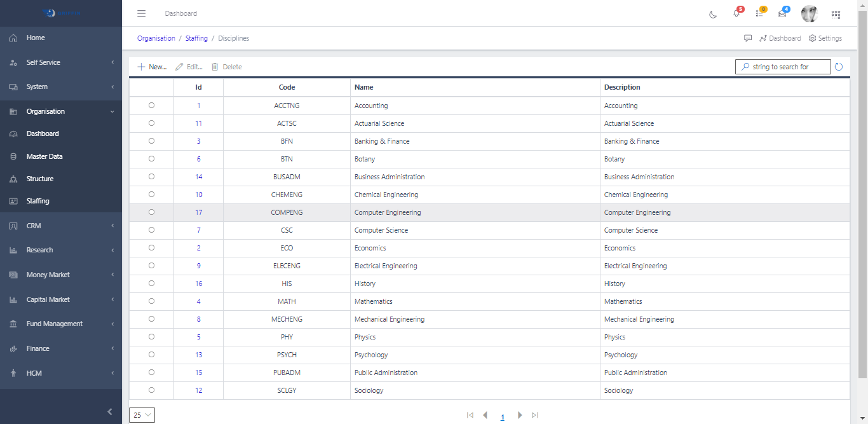Click the New button in toolbar

[x=152, y=67]
